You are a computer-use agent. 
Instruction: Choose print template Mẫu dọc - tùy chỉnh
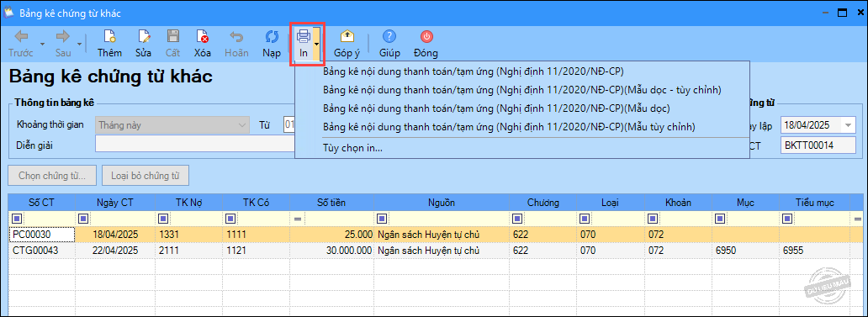522,90
